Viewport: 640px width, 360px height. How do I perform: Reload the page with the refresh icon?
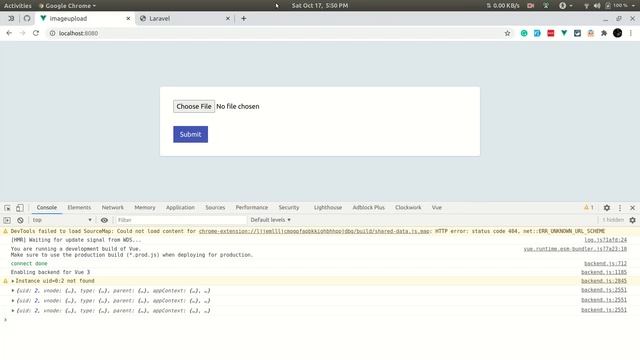point(36,33)
